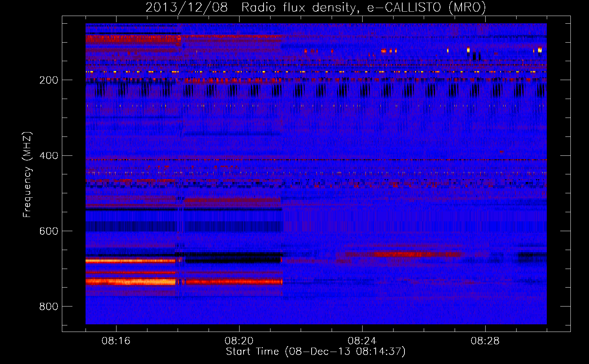Image resolution: width=589 pixels, height=364 pixels.
Task: Click the 08:20 time tick label
Action: click(x=239, y=341)
